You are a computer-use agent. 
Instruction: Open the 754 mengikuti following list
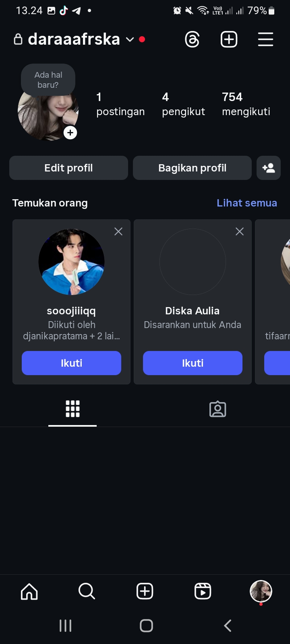point(246,104)
